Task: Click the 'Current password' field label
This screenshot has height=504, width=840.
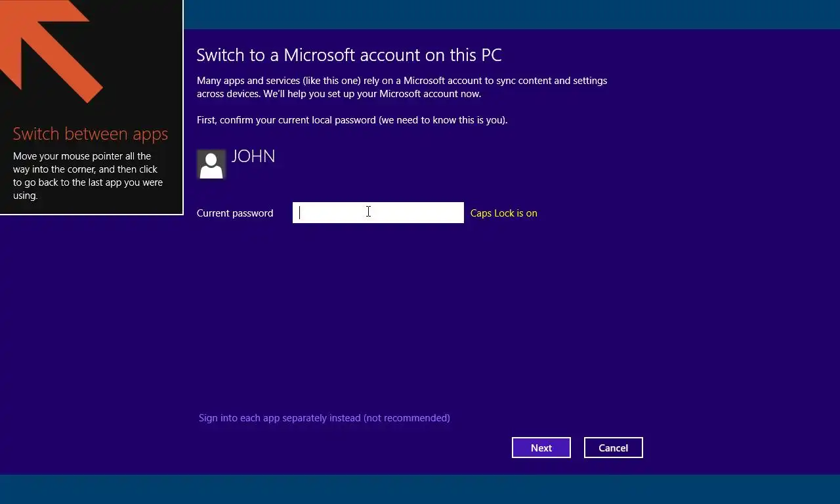Action: click(235, 213)
